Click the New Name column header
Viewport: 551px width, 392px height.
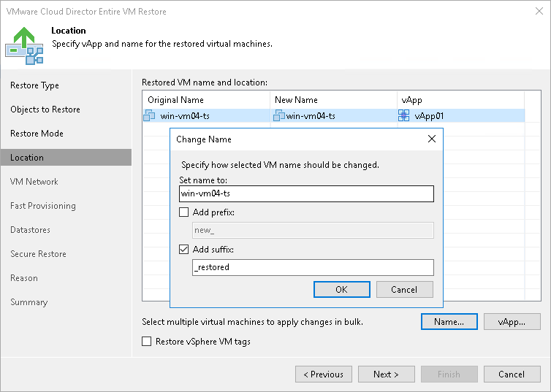pos(333,100)
